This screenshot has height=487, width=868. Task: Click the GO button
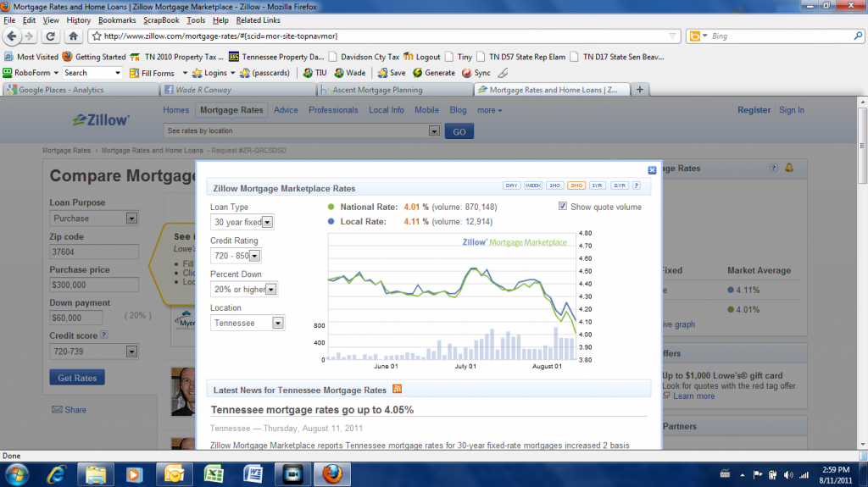click(x=459, y=132)
